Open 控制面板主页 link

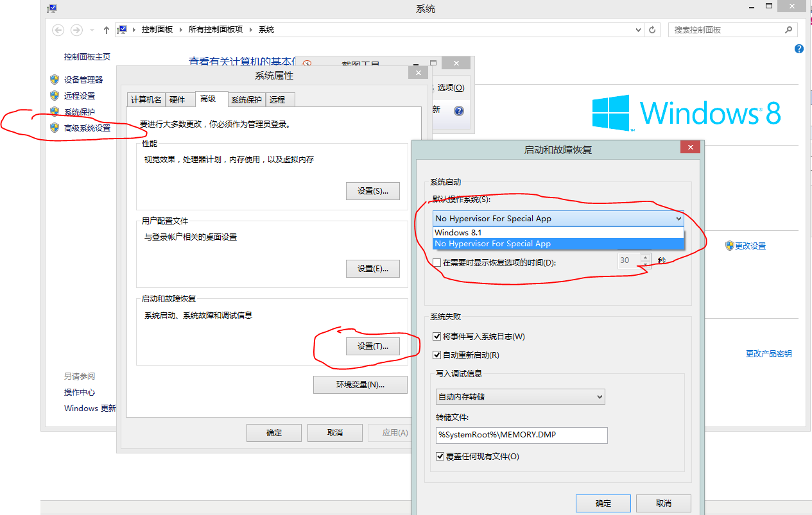(x=87, y=56)
